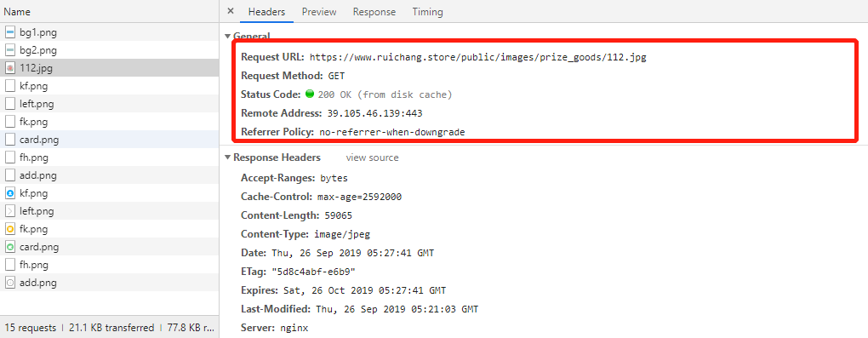The height and width of the screenshot is (338, 868).
Task: Select the bg2.png request name
Action: tap(38, 50)
